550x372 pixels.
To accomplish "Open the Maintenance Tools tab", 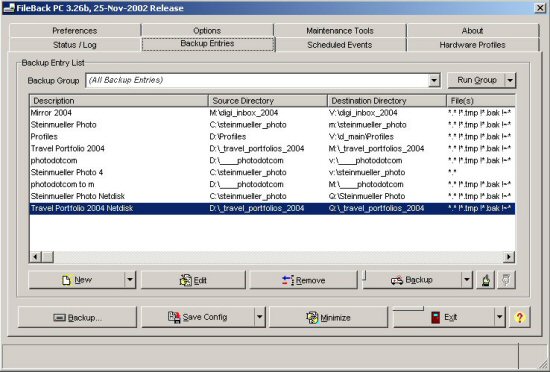I will coord(340,31).
